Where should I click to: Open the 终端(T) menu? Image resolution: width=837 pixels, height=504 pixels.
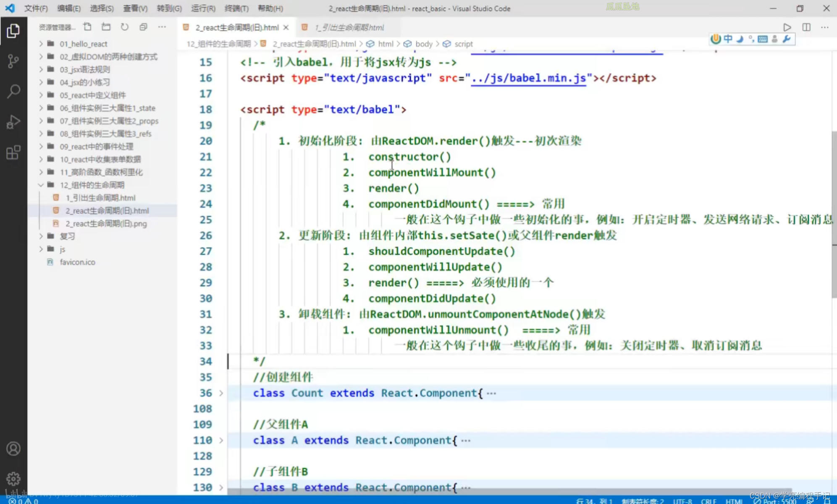pos(236,8)
